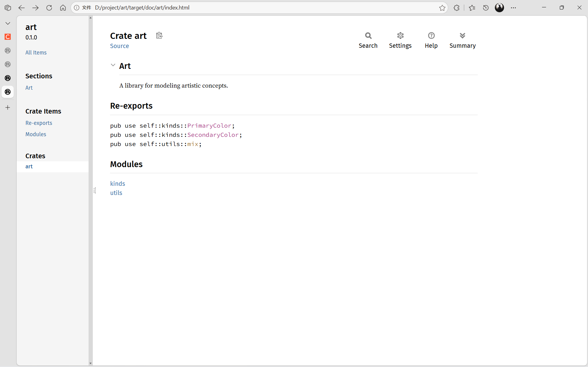Image resolution: width=588 pixels, height=367 pixels.
Task: Click the version number 0.1.0
Action: tap(31, 38)
